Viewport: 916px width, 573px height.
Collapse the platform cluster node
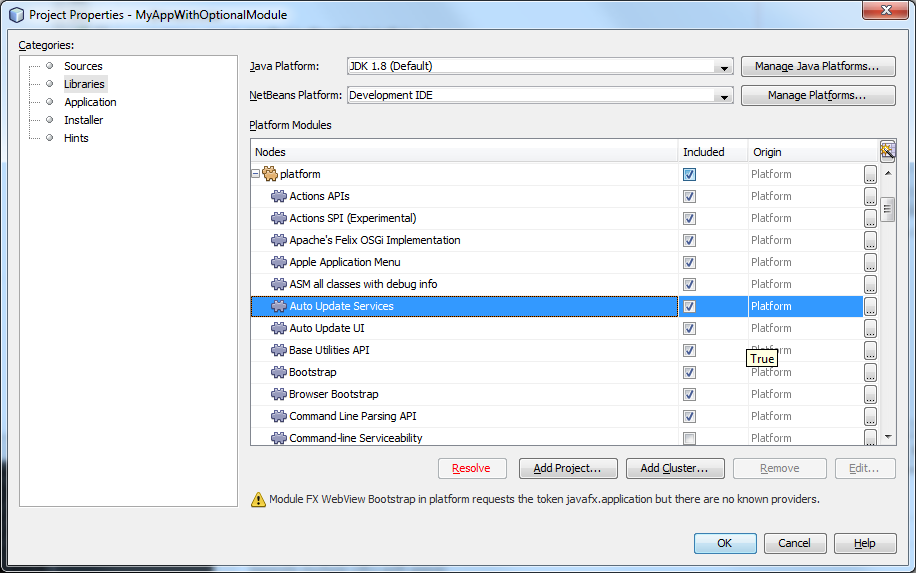point(255,173)
